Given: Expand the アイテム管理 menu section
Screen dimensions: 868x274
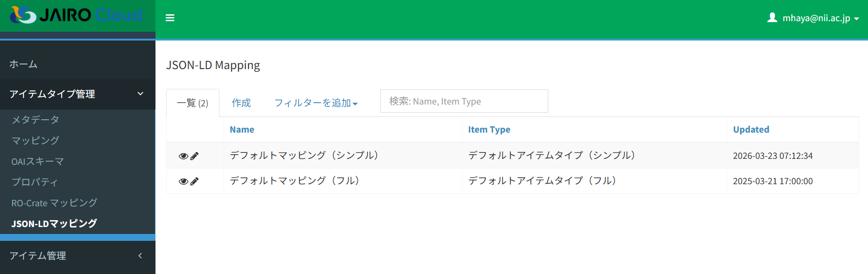Looking at the screenshot, I should coord(77,256).
